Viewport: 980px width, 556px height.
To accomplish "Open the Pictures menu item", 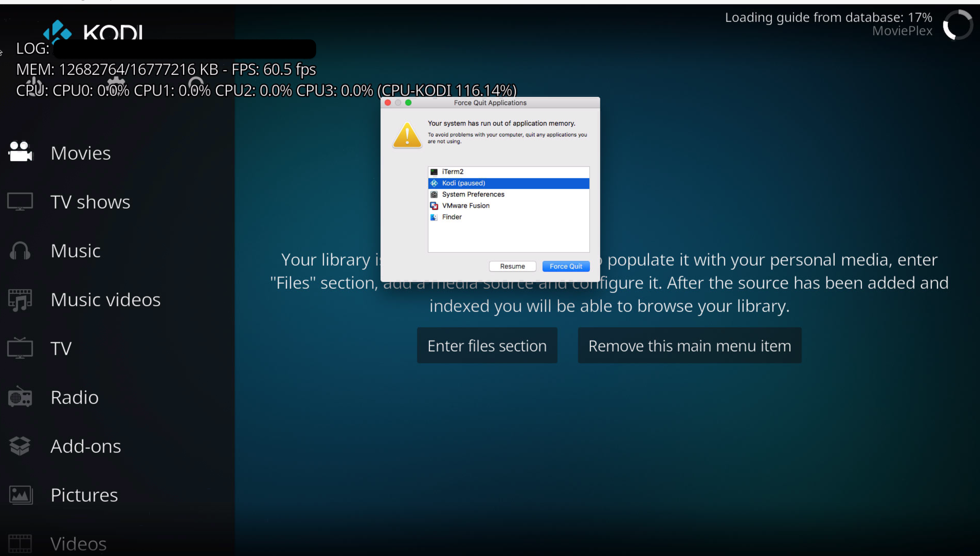I will [84, 495].
